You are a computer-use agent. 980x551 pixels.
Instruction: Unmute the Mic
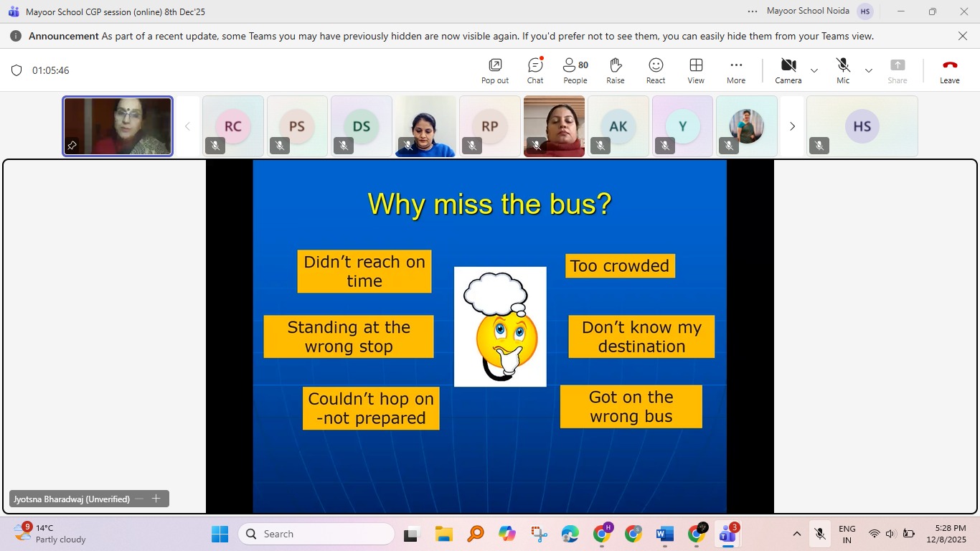point(843,70)
